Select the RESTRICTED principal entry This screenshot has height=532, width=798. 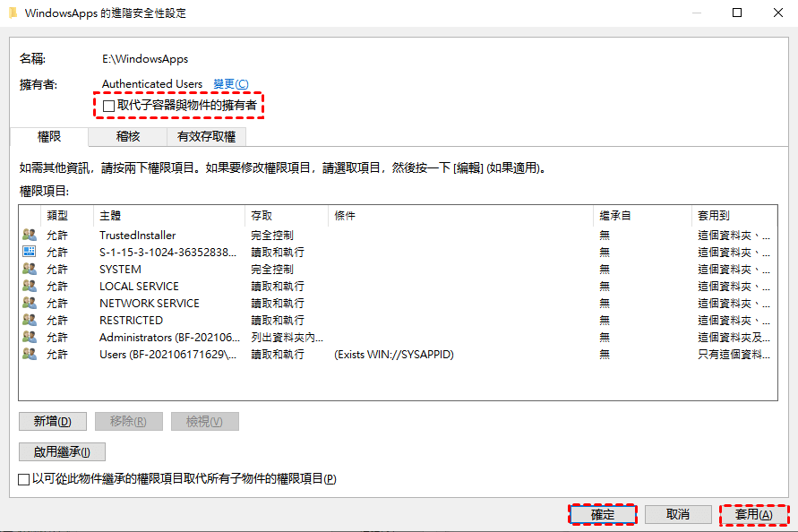point(131,321)
